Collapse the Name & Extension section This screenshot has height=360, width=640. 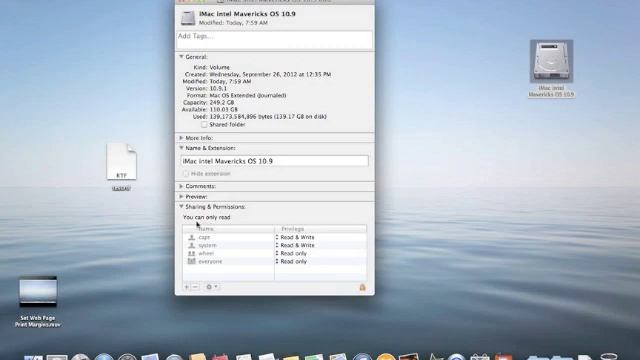[x=181, y=148]
